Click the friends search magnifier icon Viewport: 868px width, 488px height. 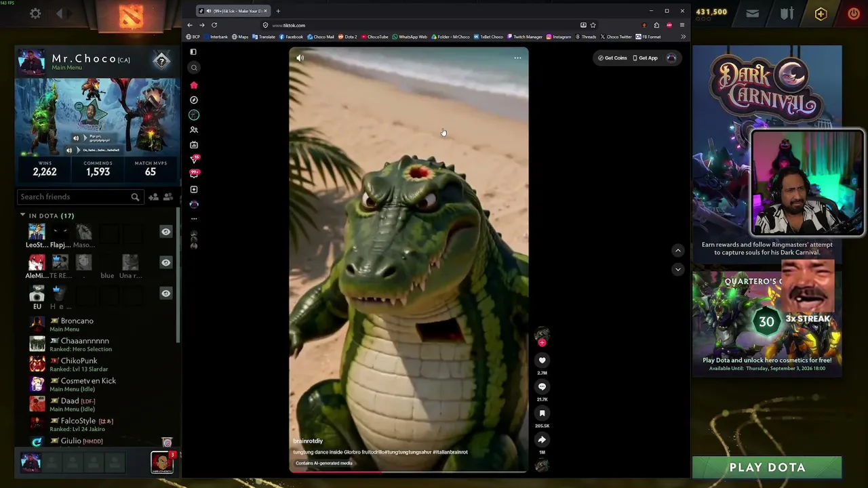click(135, 197)
